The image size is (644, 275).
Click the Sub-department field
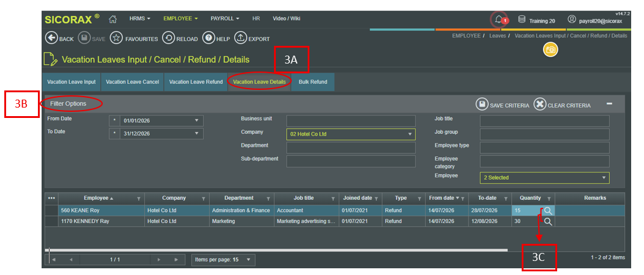pyautogui.click(x=351, y=161)
